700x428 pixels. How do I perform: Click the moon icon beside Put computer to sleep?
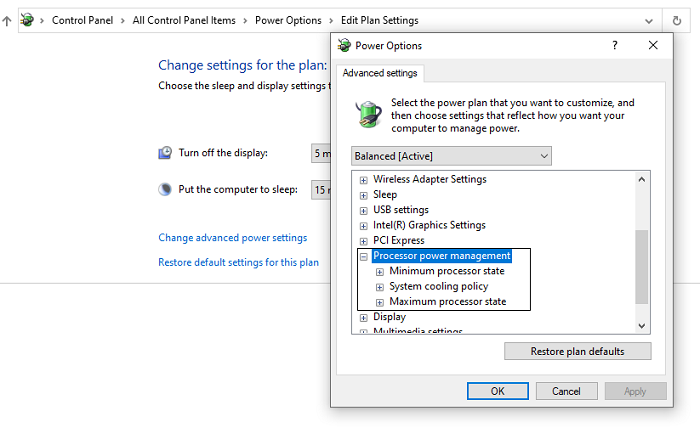(x=165, y=189)
